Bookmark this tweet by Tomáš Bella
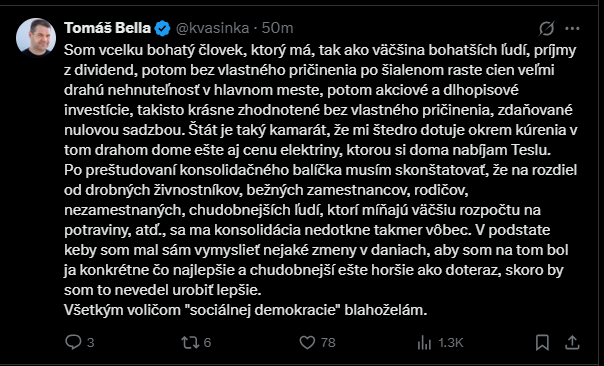604x366 pixels. coord(542,342)
